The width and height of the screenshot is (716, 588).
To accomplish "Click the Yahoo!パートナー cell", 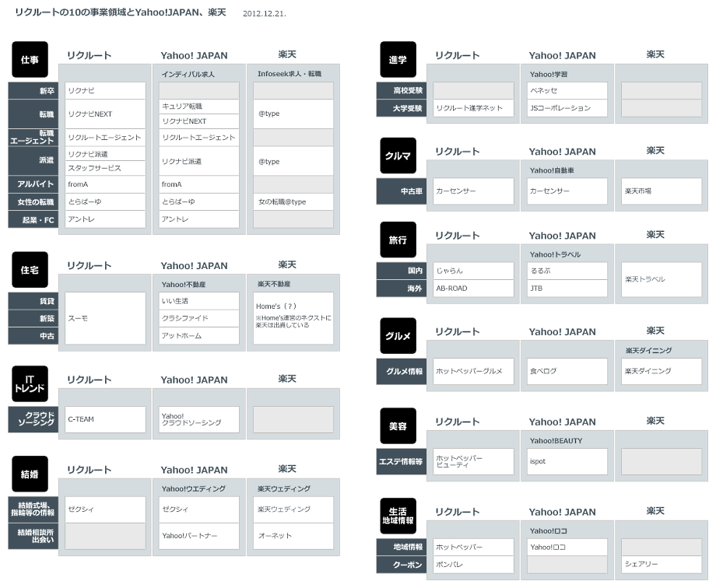I will tap(199, 536).
